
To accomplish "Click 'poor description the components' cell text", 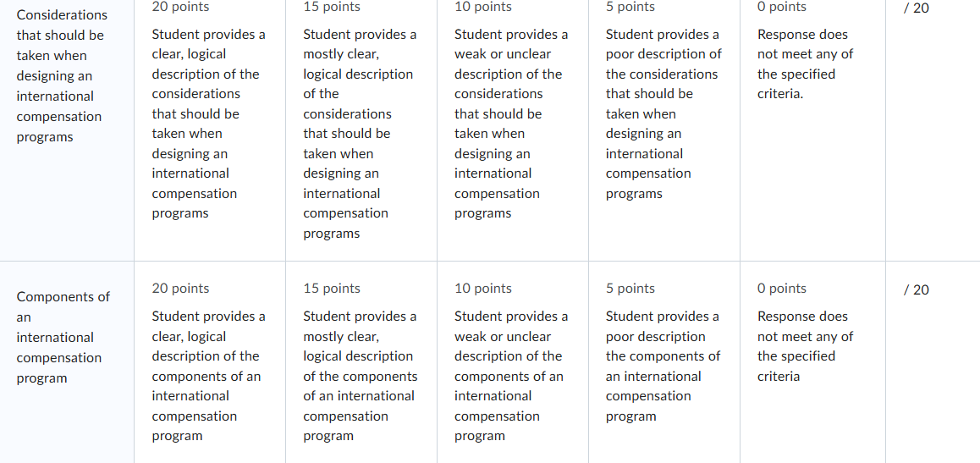I will (663, 367).
